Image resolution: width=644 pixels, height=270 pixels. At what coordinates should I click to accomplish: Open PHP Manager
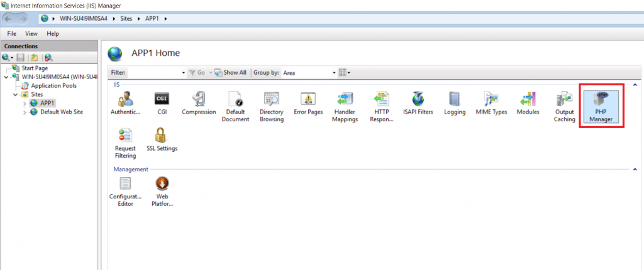coord(601,107)
